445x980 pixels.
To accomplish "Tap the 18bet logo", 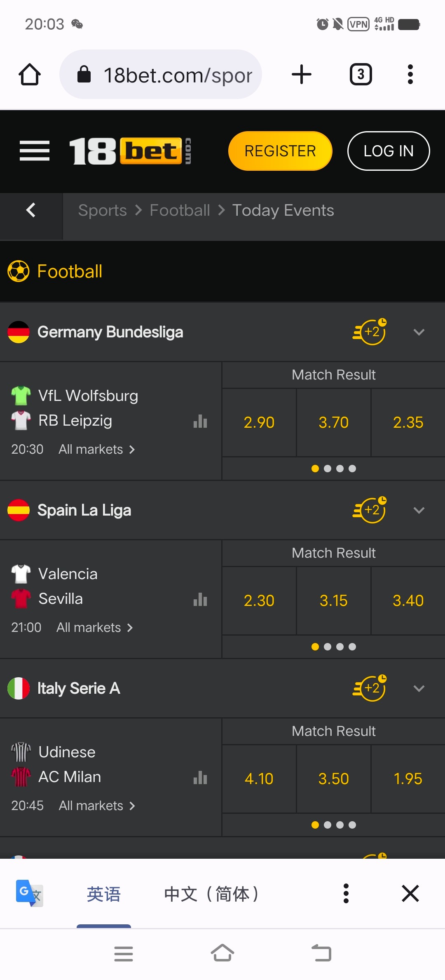I will coord(130,151).
